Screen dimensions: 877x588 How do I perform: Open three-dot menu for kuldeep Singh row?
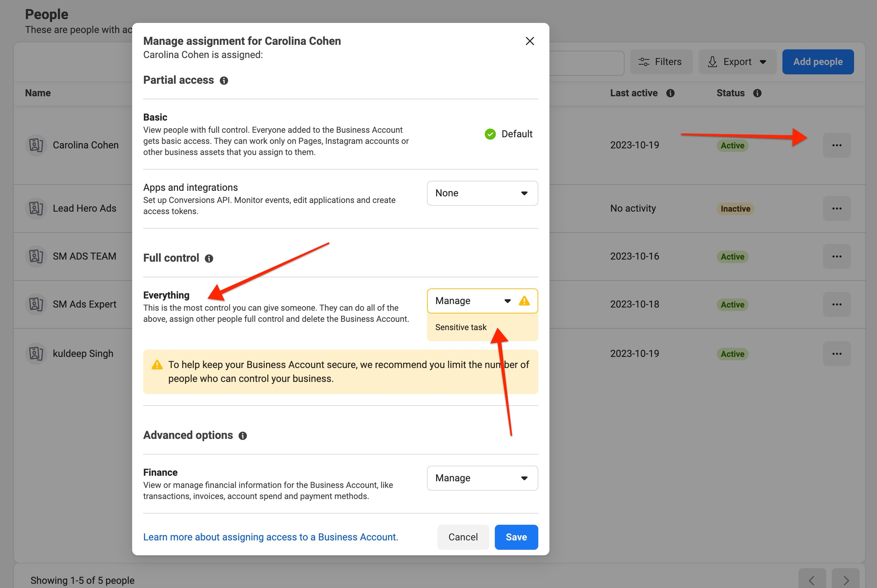coord(836,354)
